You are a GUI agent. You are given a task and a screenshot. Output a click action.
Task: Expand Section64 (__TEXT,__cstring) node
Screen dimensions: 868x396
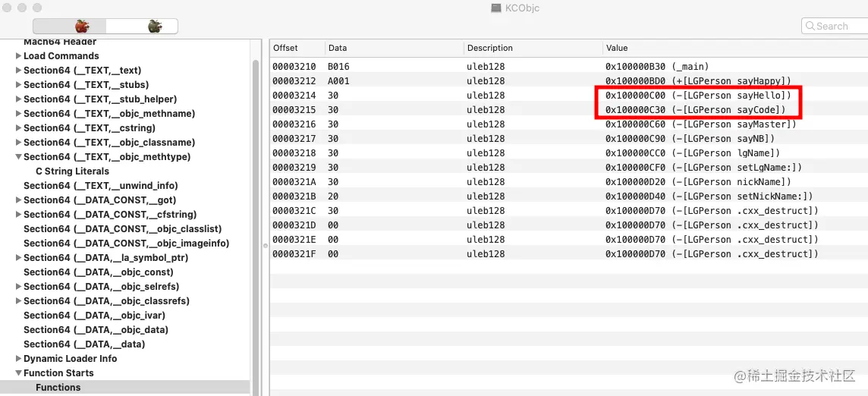(x=18, y=128)
